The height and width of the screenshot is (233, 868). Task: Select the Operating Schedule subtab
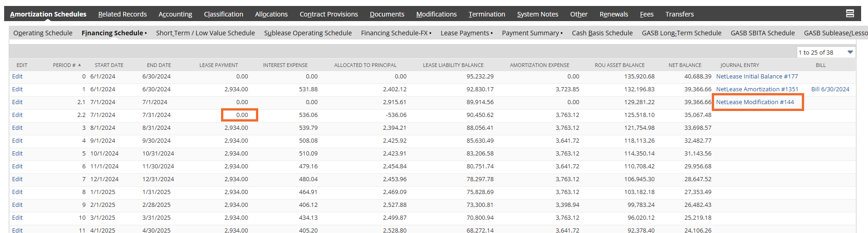tap(43, 33)
